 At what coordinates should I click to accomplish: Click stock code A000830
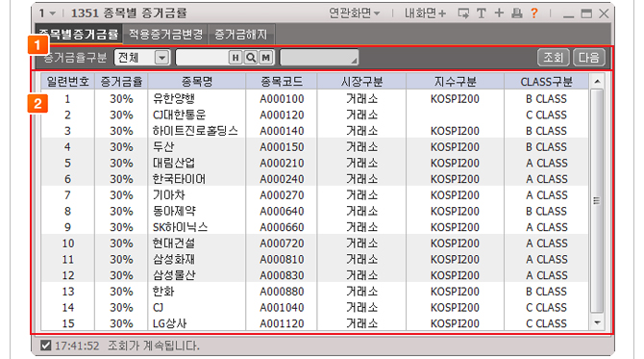coord(282,275)
